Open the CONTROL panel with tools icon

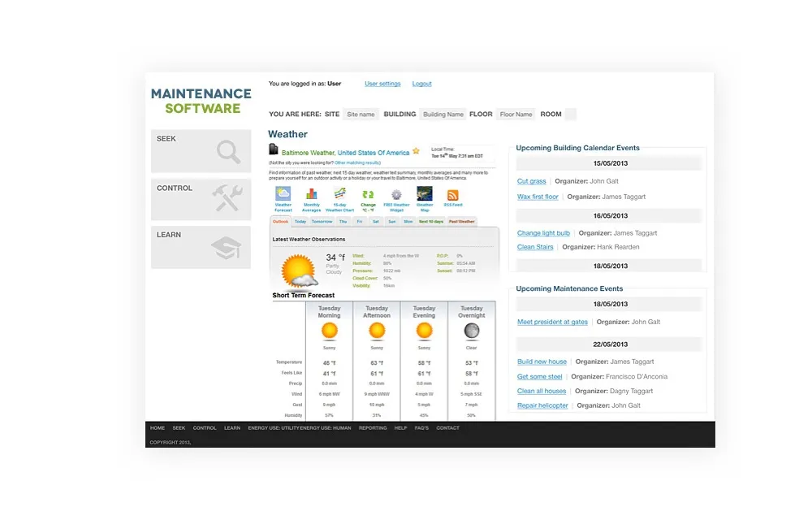(201, 199)
